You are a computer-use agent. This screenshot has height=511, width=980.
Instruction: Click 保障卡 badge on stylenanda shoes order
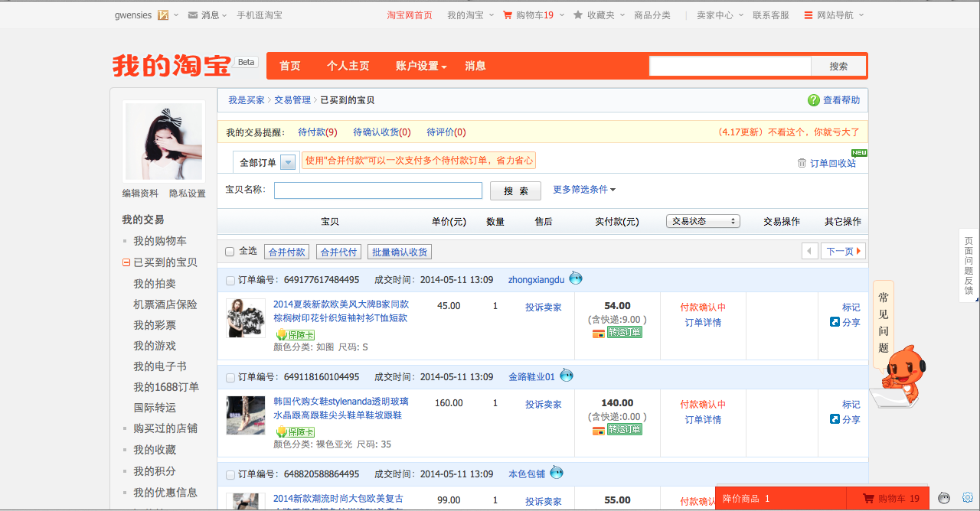coord(295,432)
